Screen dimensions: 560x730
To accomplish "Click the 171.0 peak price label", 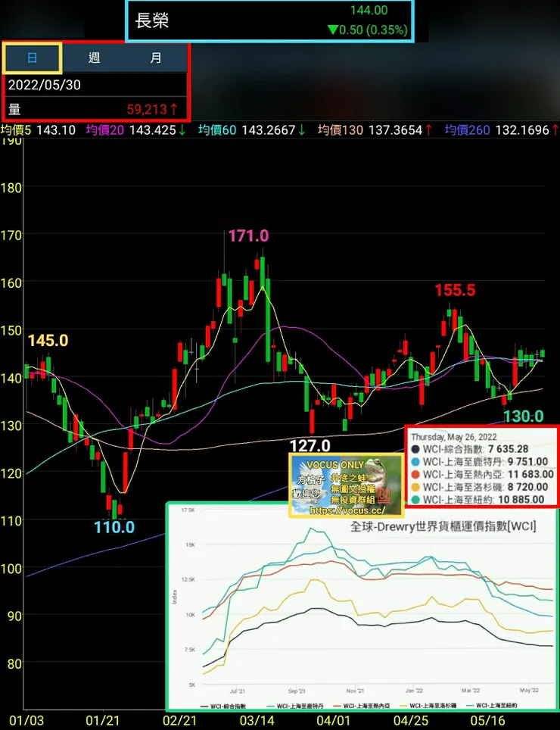I will click(248, 236).
